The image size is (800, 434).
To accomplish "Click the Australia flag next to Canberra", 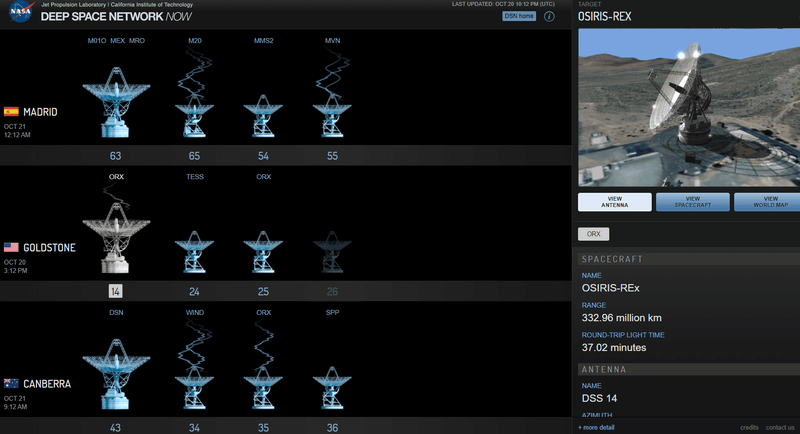I will [x=11, y=383].
